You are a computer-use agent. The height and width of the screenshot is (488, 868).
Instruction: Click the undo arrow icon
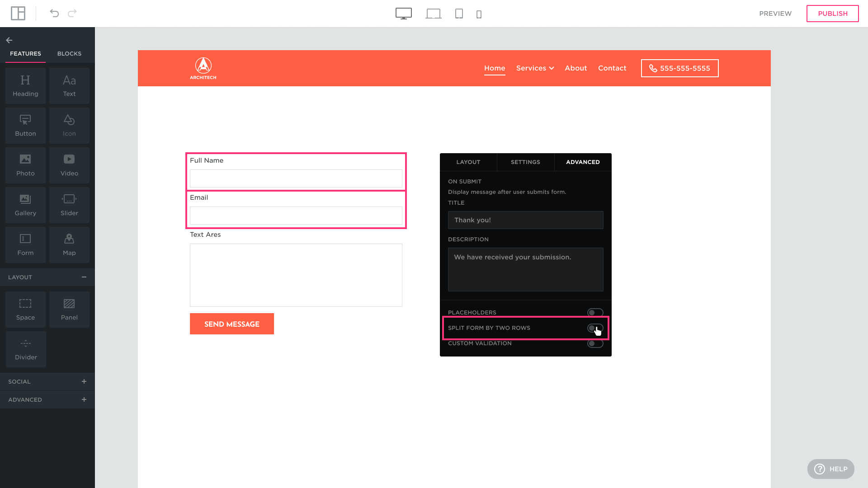(54, 13)
